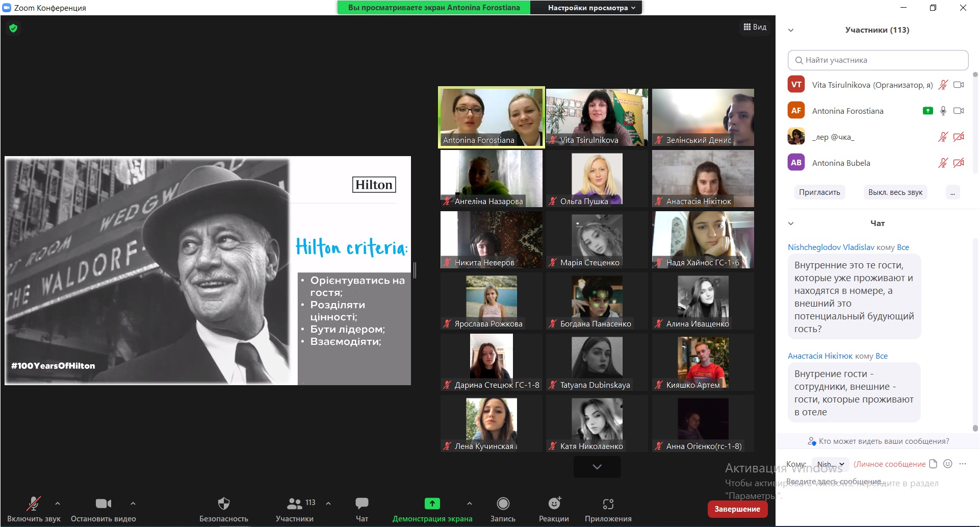Select Tatyana Dubinskaya video tile
980x527 pixels.
[597, 362]
